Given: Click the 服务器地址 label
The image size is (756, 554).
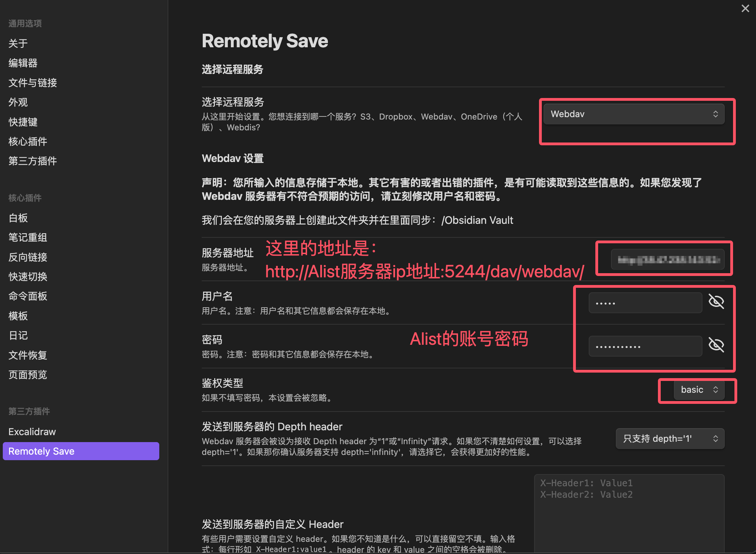Looking at the screenshot, I should (228, 253).
